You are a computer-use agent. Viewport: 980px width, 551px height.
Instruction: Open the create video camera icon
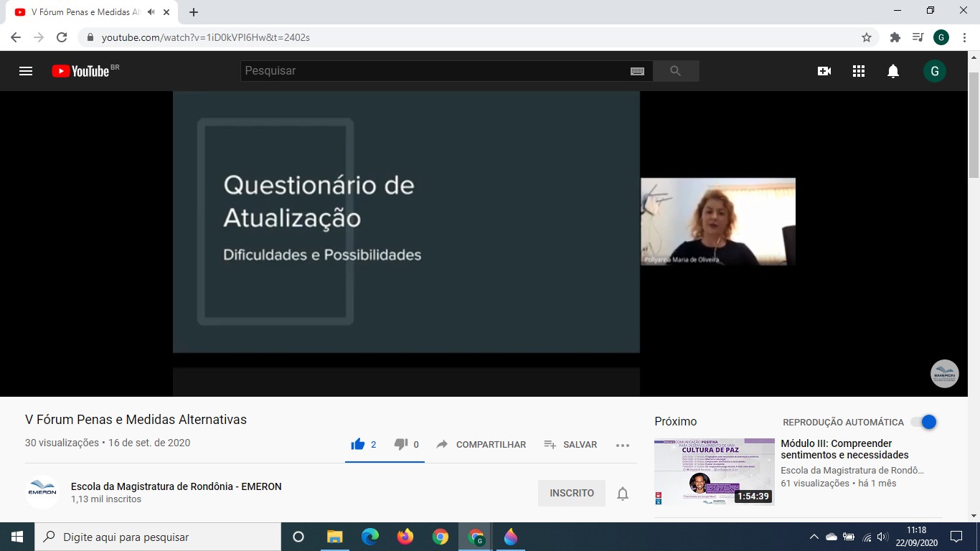(x=824, y=71)
